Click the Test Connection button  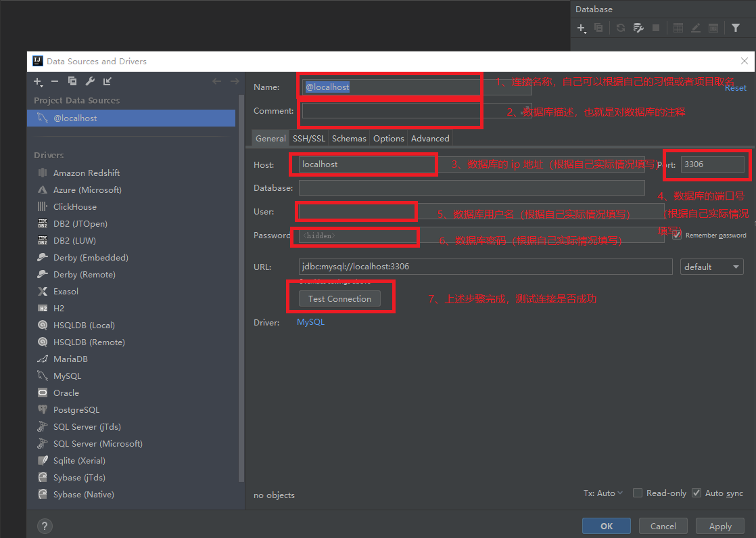[x=339, y=298]
